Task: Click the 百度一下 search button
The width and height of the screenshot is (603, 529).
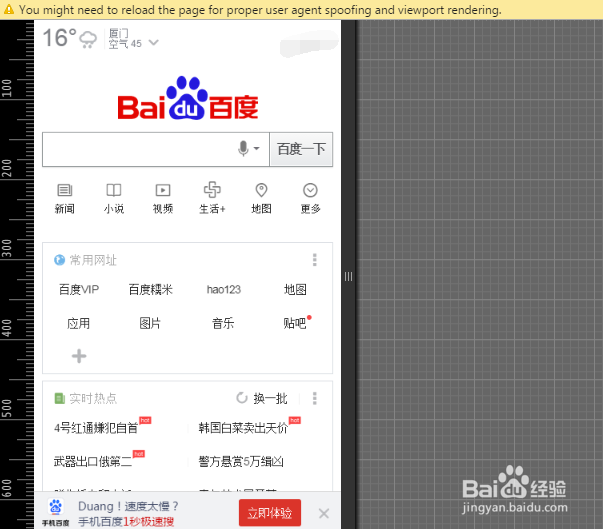Action: click(301, 149)
